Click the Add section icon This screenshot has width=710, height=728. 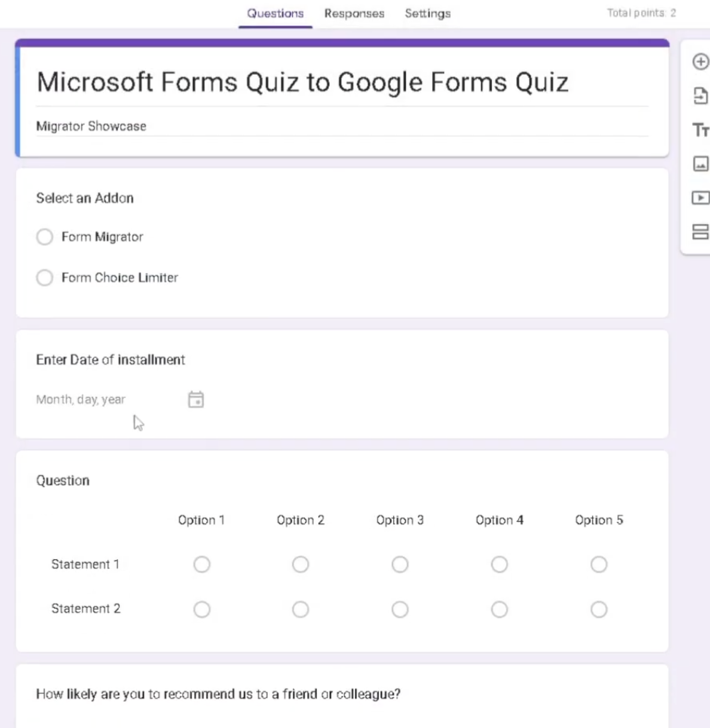point(700,232)
